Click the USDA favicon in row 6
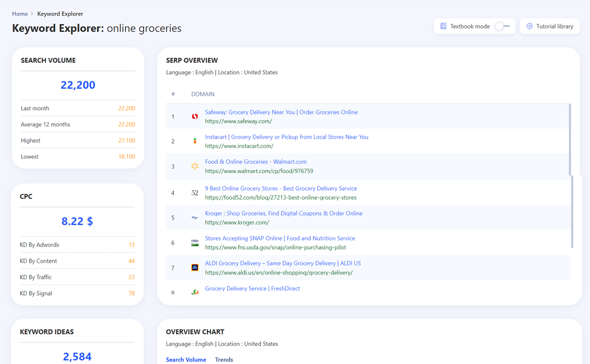The image size is (590, 364). (x=194, y=243)
